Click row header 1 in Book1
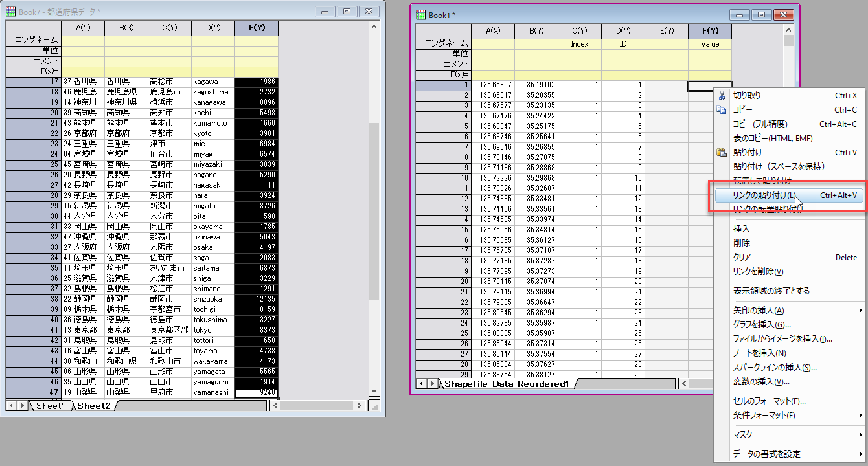 click(443, 85)
